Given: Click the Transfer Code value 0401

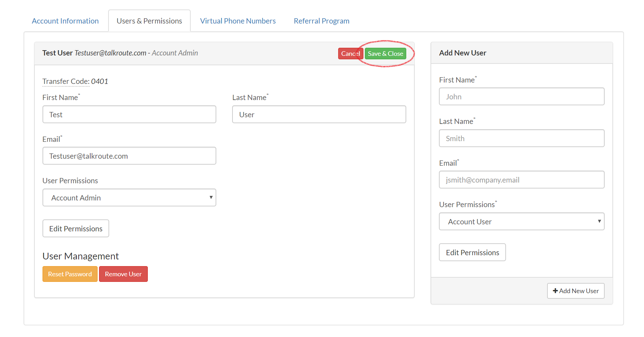Looking at the screenshot, I should (100, 81).
